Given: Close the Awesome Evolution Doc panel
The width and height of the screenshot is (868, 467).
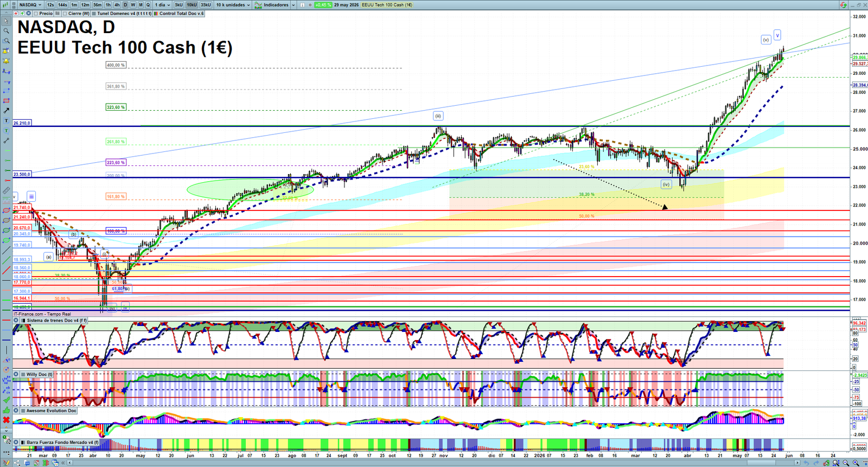Looking at the screenshot, I should [x=16, y=410].
